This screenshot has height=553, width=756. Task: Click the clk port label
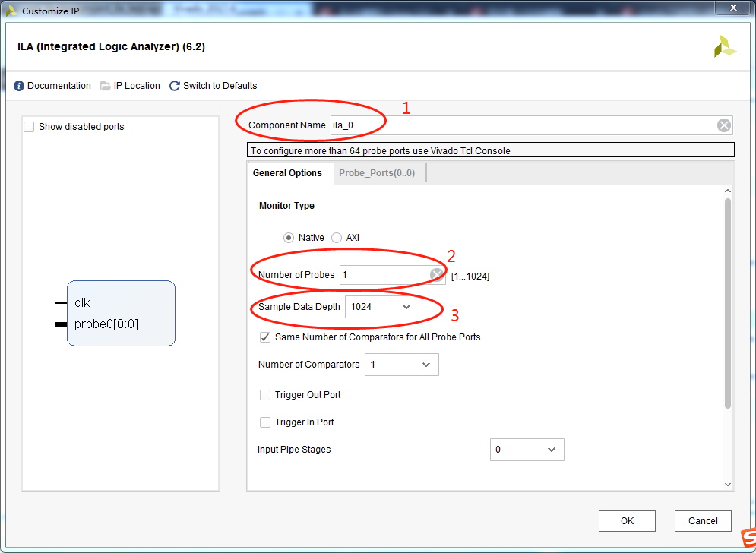tap(83, 303)
